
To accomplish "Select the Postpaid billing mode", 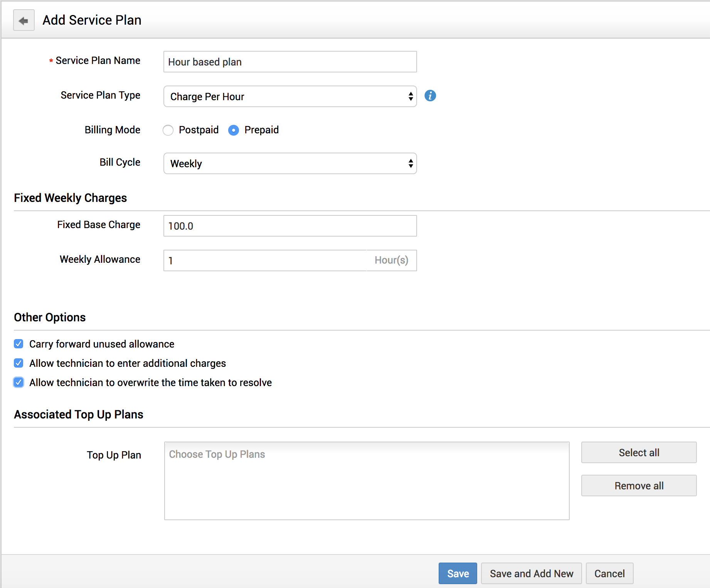I will pos(168,130).
